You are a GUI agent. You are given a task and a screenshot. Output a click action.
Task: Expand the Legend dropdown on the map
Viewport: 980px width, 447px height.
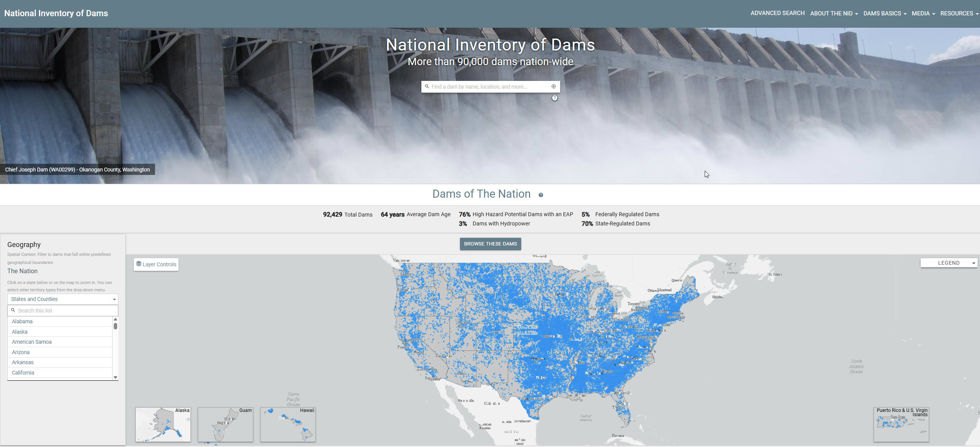[x=949, y=263]
